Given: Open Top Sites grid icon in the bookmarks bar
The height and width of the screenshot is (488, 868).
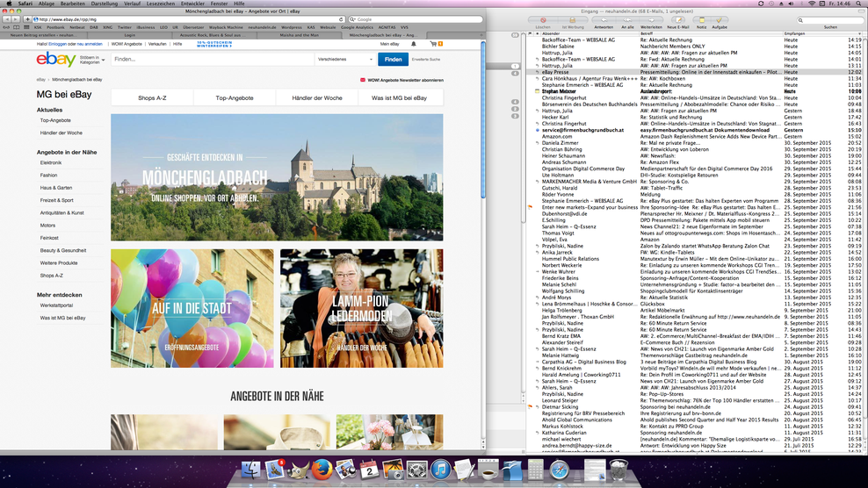Looking at the screenshot, I should pyautogui.click(x=26, y=27).
